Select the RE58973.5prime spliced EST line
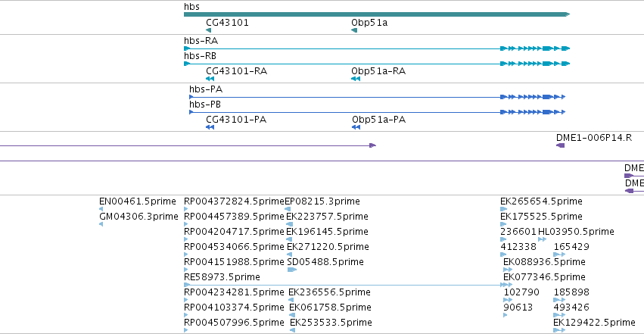This screenshot has width=644, height=334. point(348,285)
